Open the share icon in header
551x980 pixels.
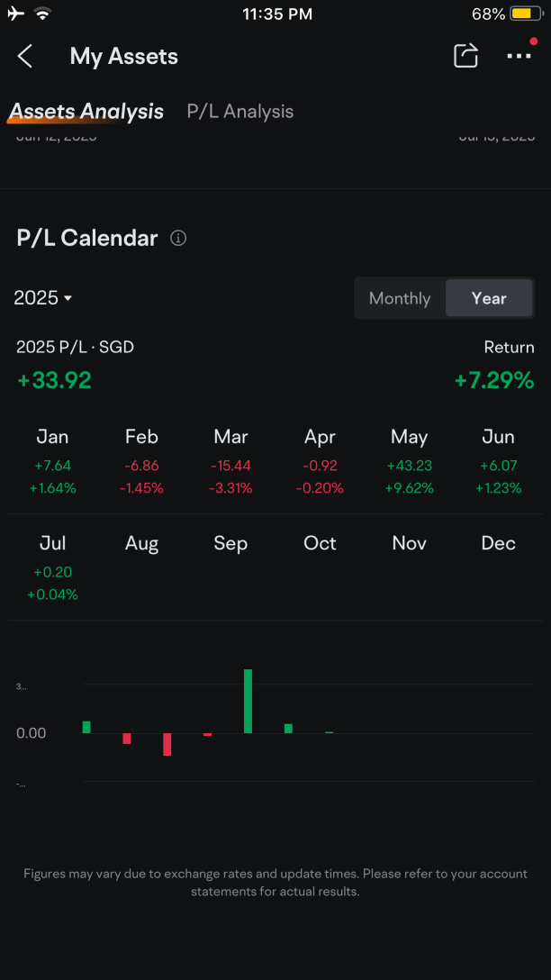coord(465,56)
